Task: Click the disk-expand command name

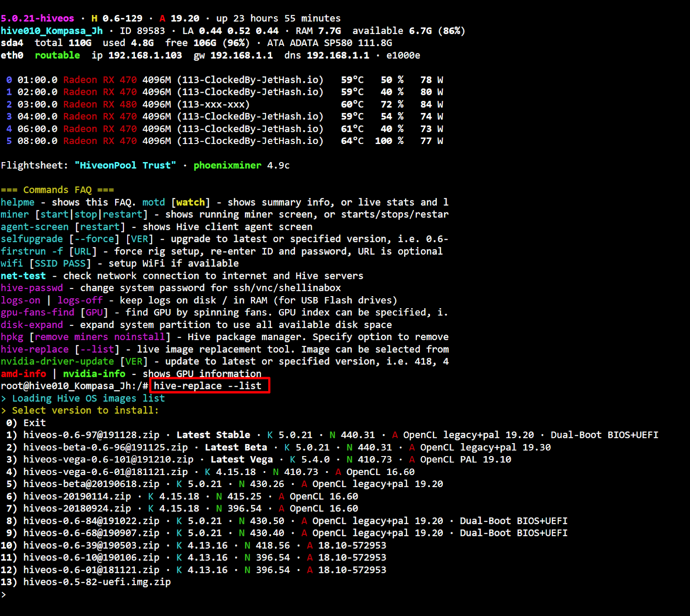Action: click(31, 325)
